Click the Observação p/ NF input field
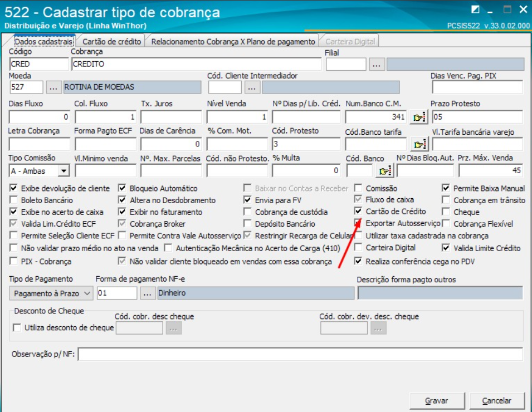The width and height of the screenshot is (532, 412). coord(301,355)
